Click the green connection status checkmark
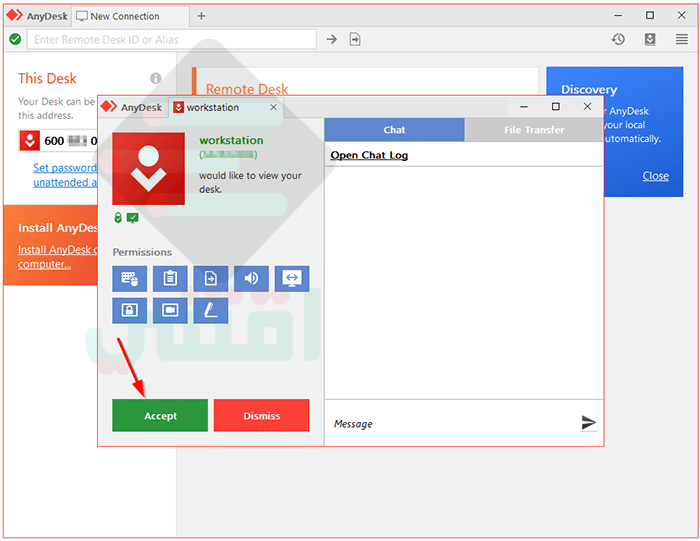The height and width of the screenshot is (541, 700). pos(15,39)
